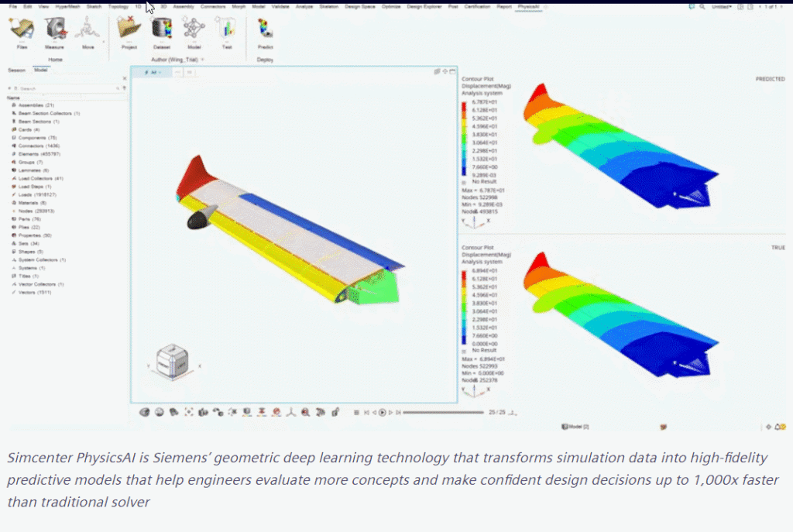Click the animation frame slider
The image size is (793, 532).
coord(443,413)
